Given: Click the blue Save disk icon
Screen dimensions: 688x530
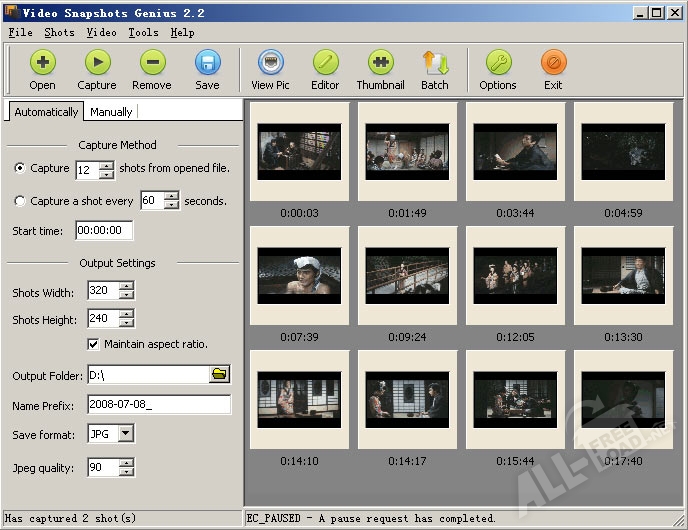Looking at the screenshot, I should [x=207, y=65].
